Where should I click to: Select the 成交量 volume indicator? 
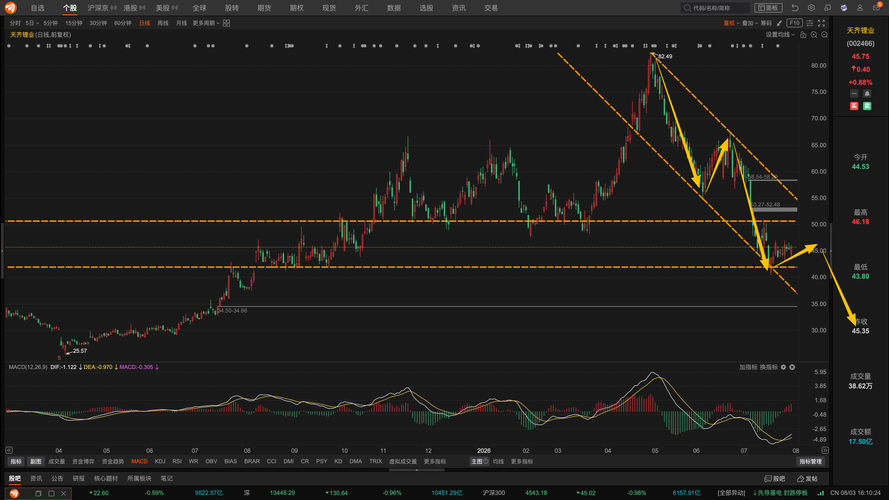(57, 461)
